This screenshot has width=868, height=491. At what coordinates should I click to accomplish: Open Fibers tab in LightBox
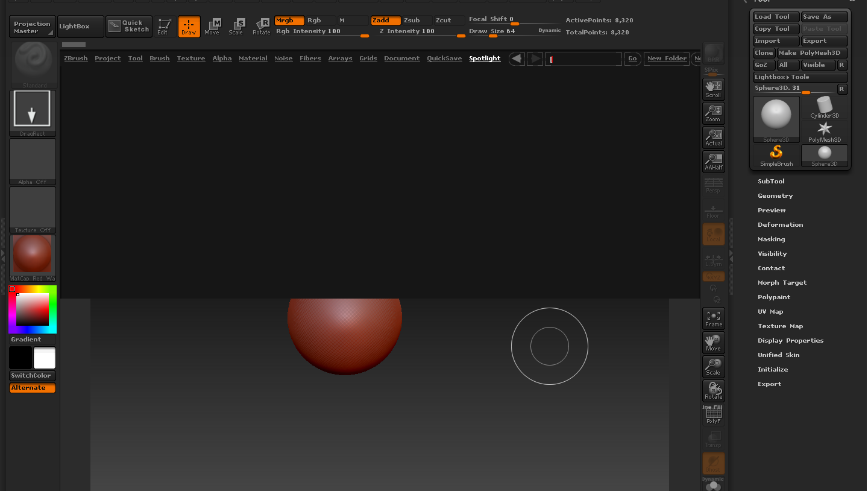coord(310,59)
